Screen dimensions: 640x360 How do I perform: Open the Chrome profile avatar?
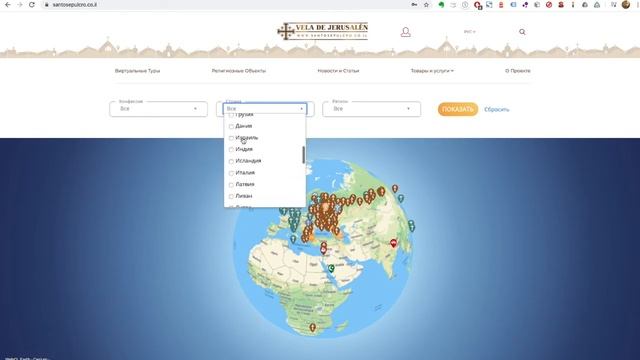626,4
